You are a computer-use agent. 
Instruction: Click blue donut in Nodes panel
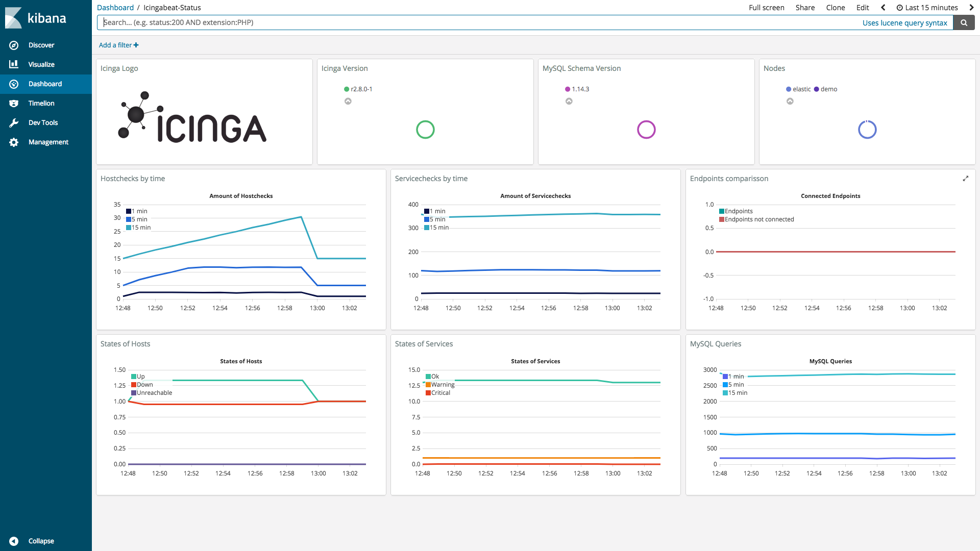tap(867, 130)
